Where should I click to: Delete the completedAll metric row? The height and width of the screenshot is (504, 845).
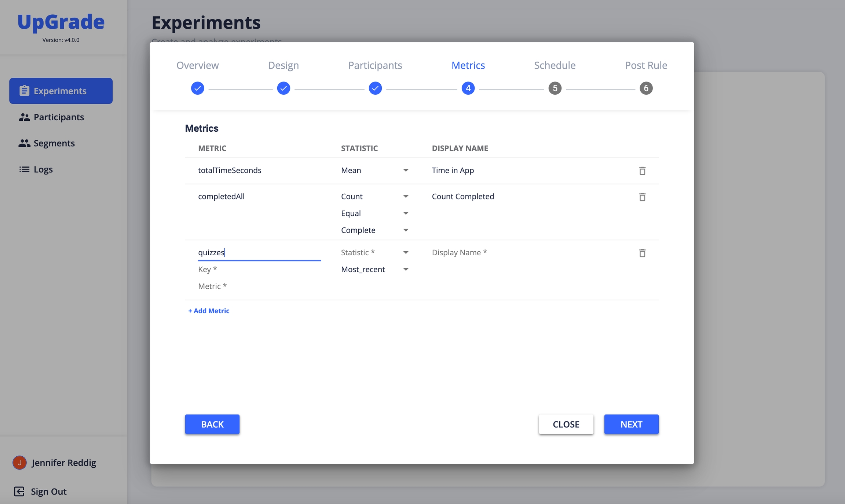pos(642,197)
